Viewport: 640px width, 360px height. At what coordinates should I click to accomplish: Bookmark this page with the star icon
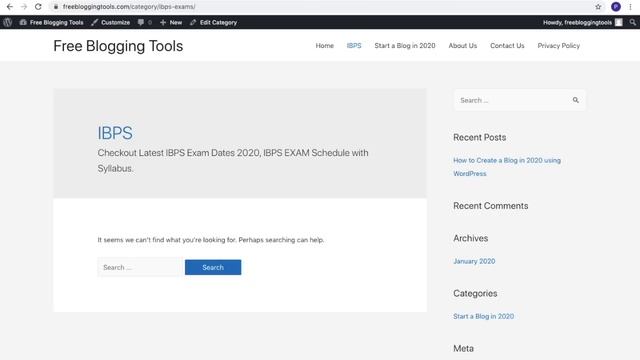point(598,7)
